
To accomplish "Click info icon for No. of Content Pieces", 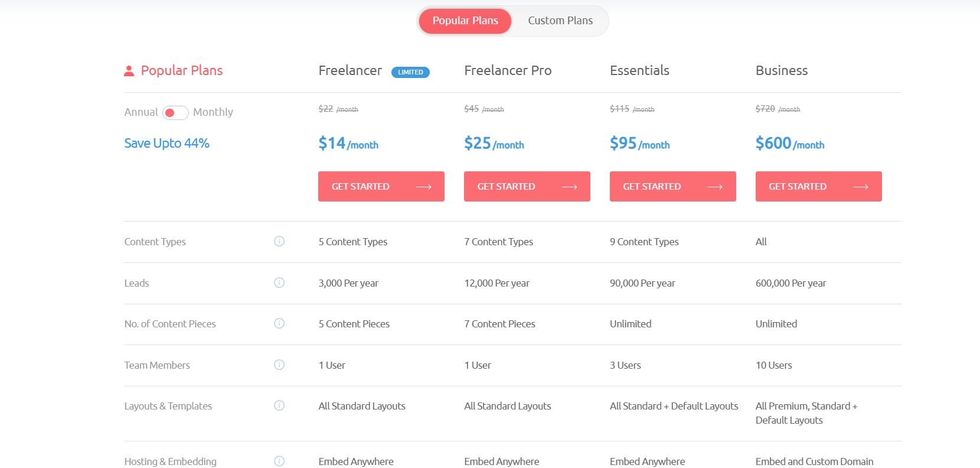I will [x=279, y=323].
